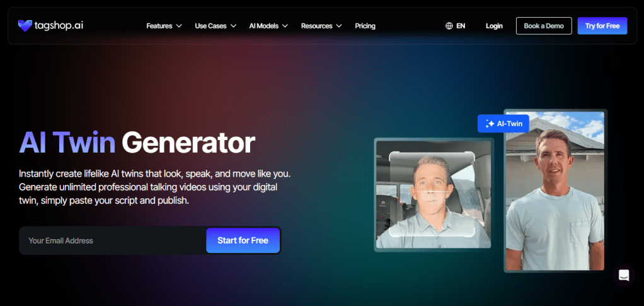The image size is (644, 306).
Task: Select the EN language option
Action: 461,26
